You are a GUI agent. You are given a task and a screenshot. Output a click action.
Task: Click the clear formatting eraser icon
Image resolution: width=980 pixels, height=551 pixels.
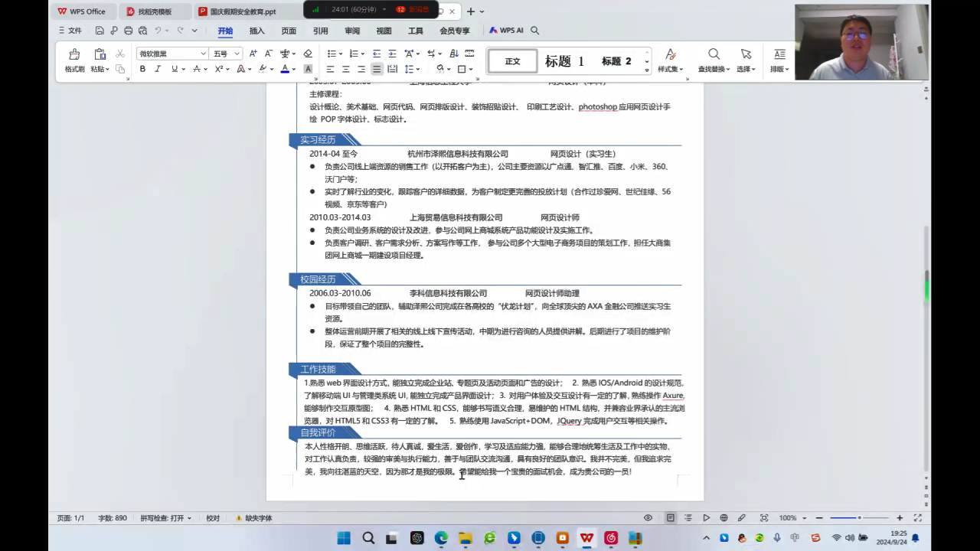(x=308, y=54)
